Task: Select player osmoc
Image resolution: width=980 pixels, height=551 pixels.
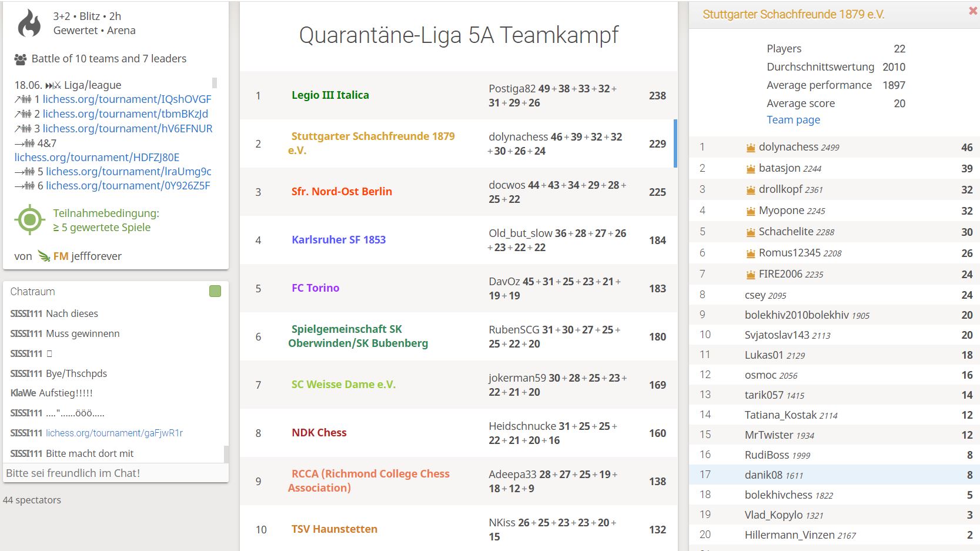Action: pos(834,375)
